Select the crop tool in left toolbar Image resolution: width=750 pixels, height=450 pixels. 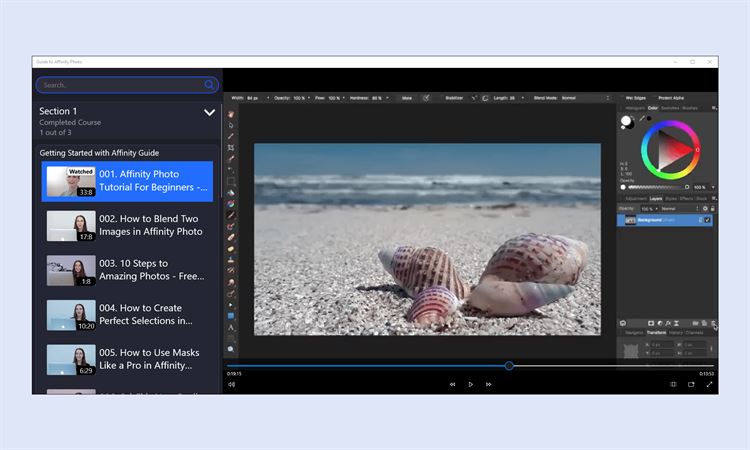[x=231, y=147]
